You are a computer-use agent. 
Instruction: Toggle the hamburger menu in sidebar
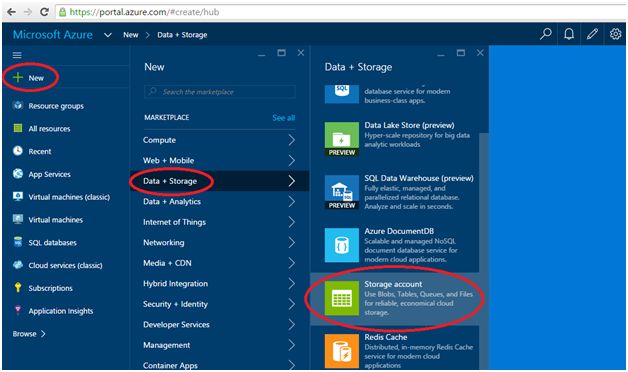pyautogui.click(x=17, y=55)
